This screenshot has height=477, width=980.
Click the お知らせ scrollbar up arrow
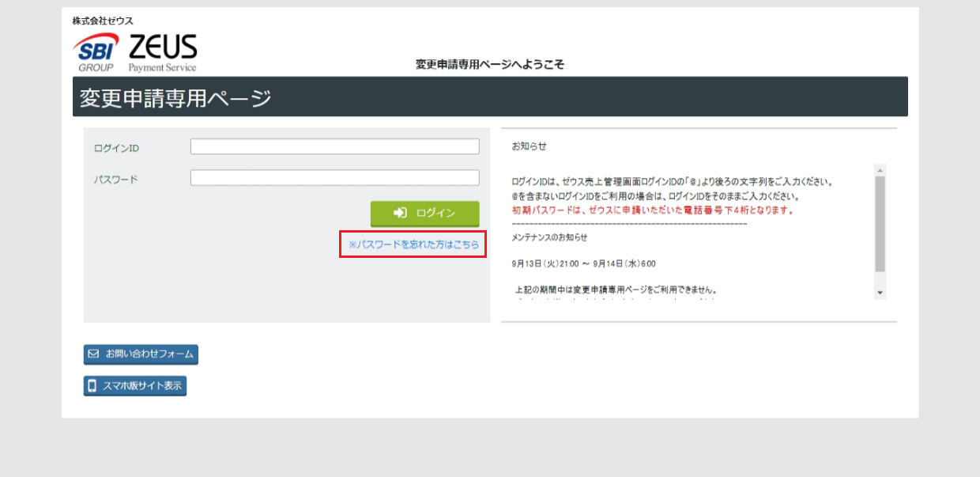pyautogui.click(x=880, y=169)
